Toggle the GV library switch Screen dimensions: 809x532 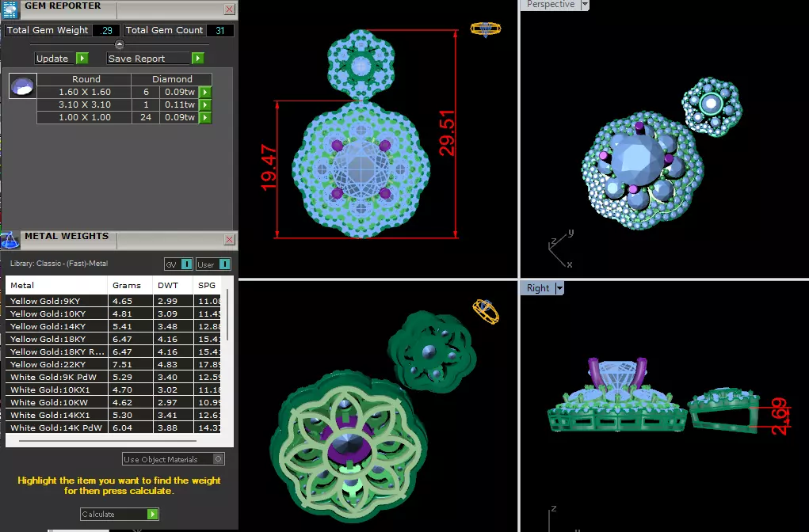[x=187, y=264]
